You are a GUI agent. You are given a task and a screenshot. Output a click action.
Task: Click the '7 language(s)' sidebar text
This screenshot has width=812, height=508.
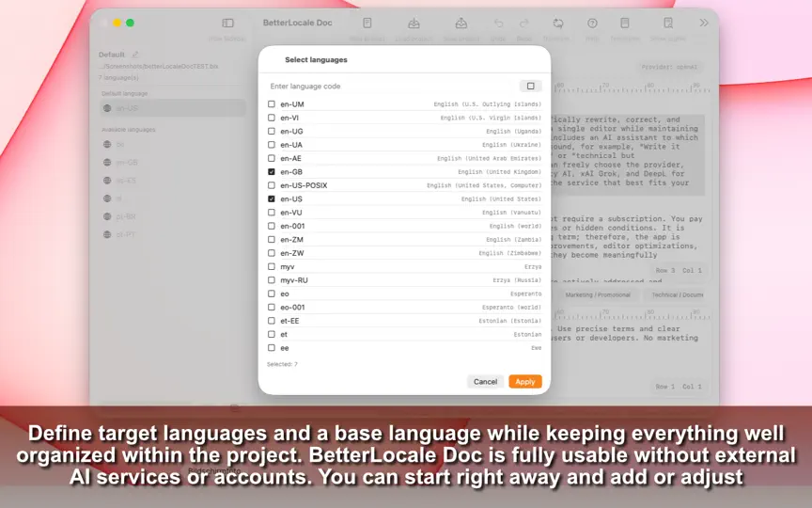click(x=118, y=78)
